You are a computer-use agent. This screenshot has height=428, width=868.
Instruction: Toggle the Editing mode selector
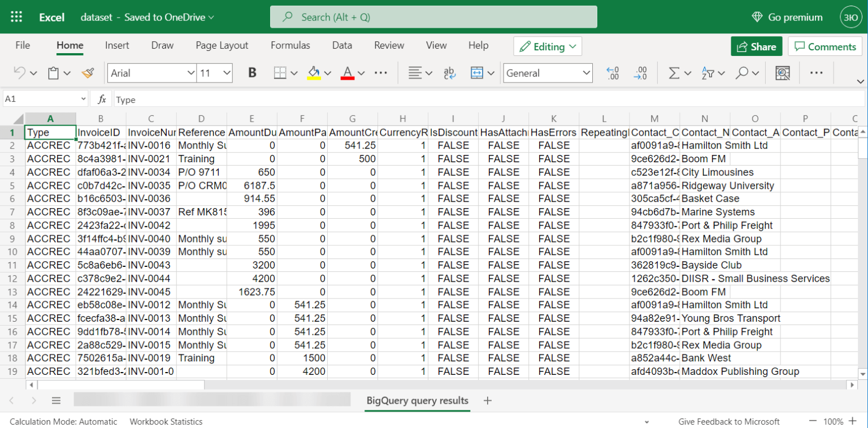click(x=547, y=46)
